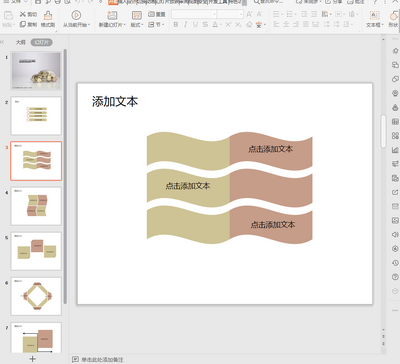Select slide 6 thumbnail with diamond shape
The height and width of the screenshot is (364, 400).
[36, 296]
